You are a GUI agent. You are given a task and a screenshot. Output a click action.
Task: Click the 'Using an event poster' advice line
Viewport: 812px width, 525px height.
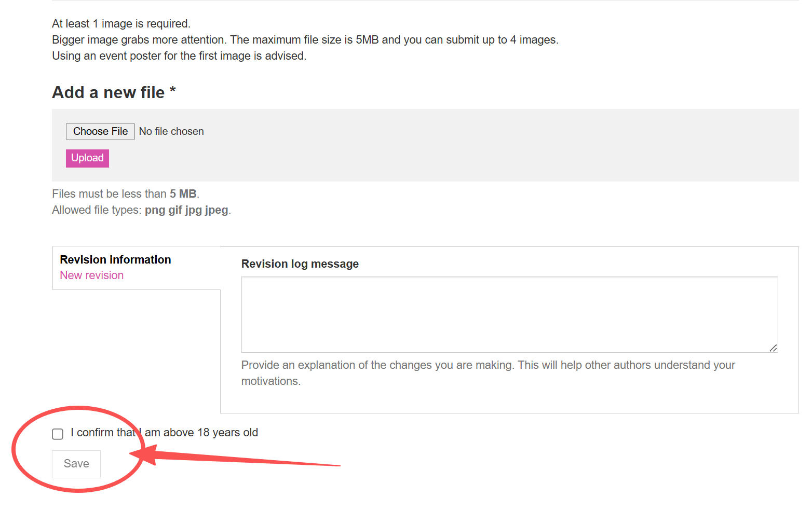point(179,56)
